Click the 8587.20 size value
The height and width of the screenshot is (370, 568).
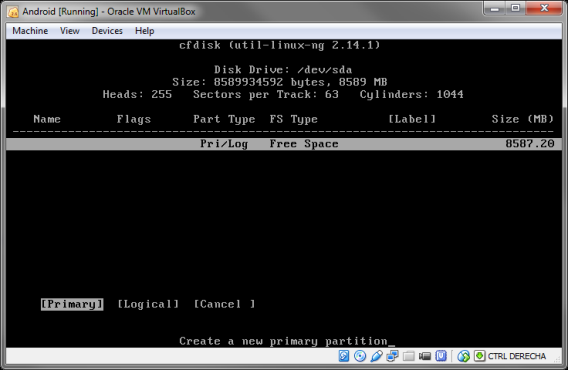coord(530,144)
